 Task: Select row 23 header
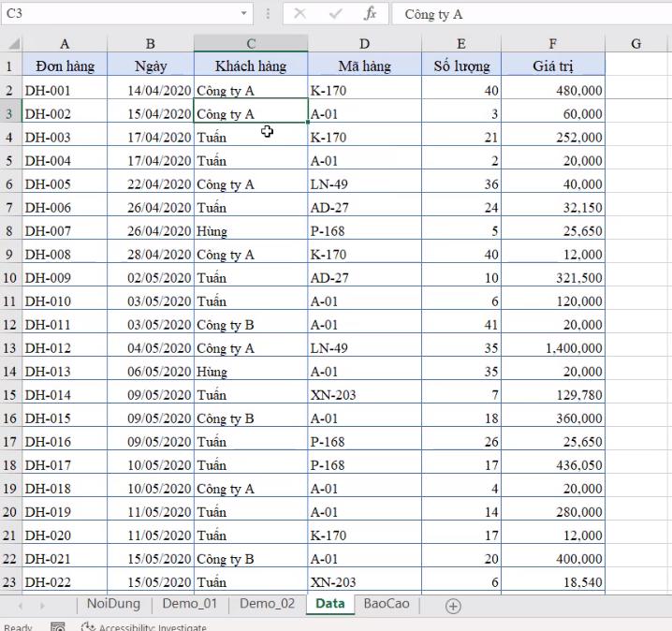[x=9, y=582]
